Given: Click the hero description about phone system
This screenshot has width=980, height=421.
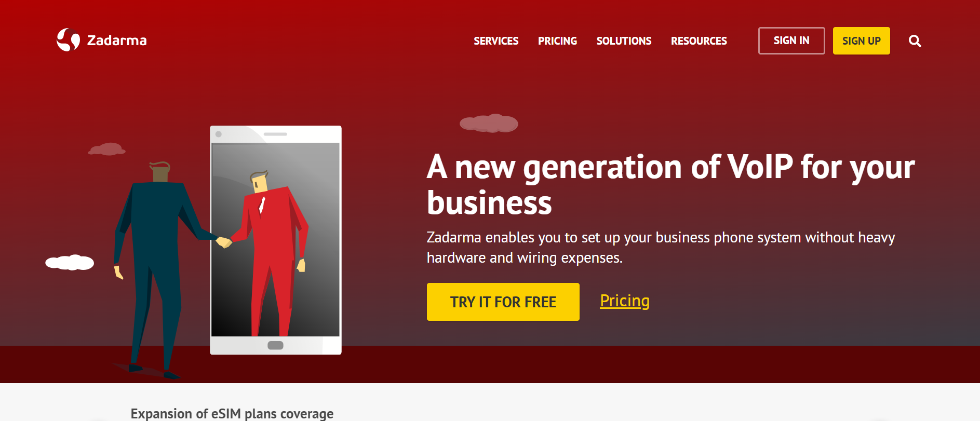Looking at the screenshot, I should pyautogui.click(x=661, y=247).
